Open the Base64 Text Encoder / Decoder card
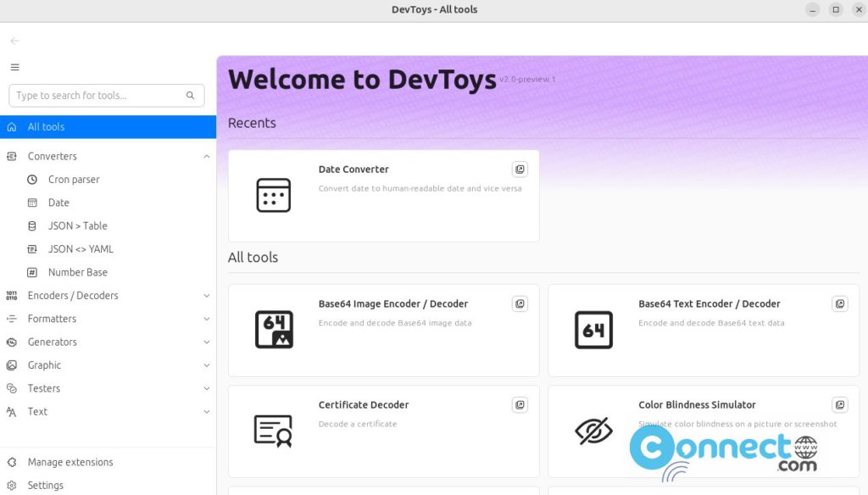 704,330
